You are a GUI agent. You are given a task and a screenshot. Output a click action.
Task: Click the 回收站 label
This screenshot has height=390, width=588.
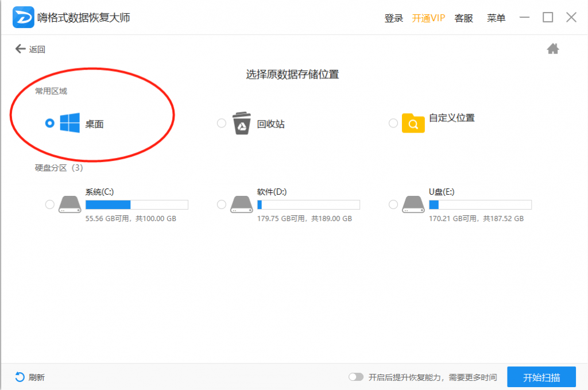click(x=271, y=124)
